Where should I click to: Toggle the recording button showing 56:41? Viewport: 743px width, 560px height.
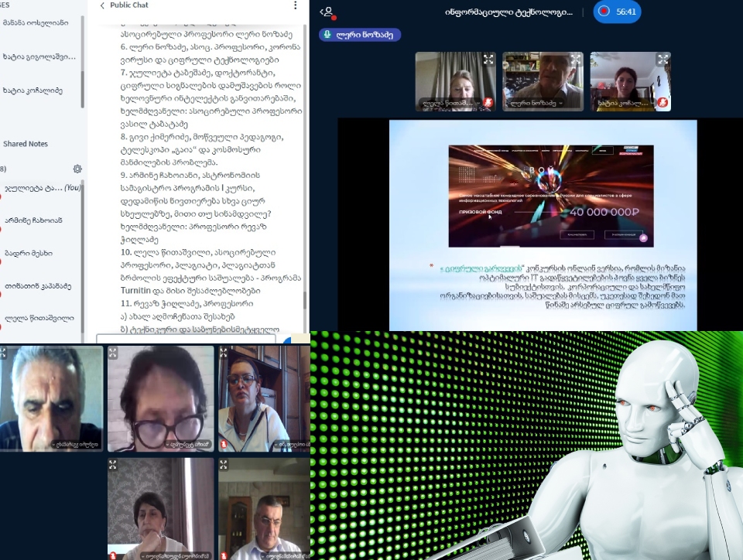click(x=617, y=12)
